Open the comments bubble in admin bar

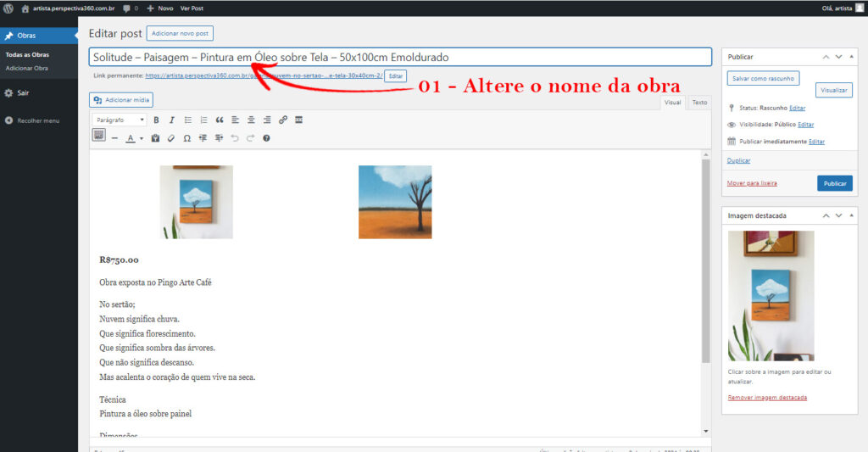[x=131, y=8]
